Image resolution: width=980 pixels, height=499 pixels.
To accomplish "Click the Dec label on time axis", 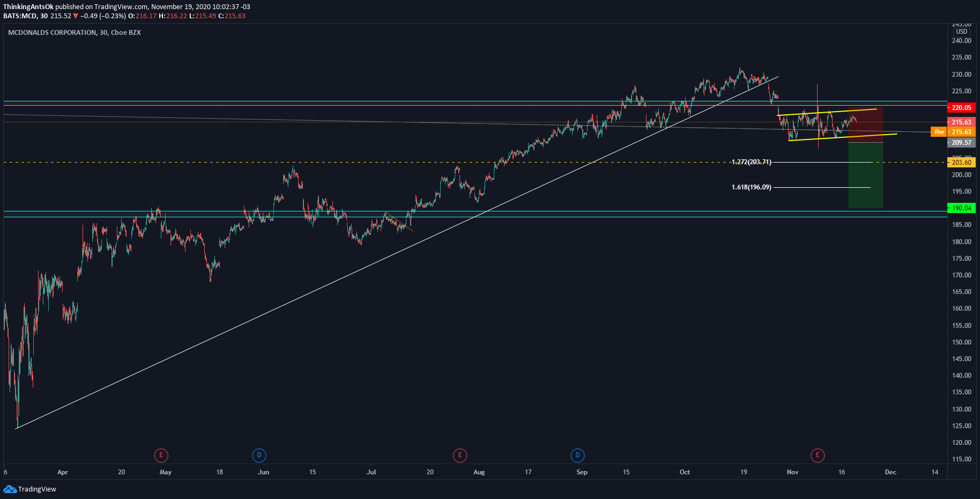I will tap(890, 472).
